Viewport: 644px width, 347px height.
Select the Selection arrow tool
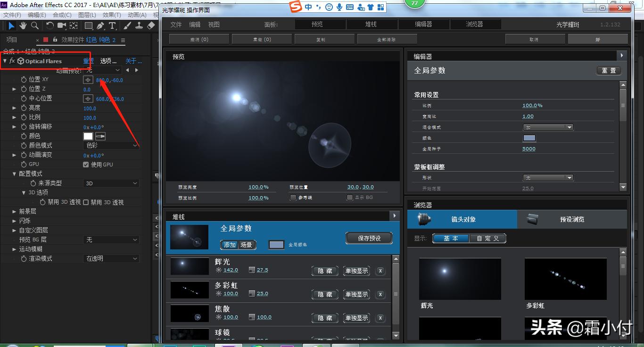pos(12,25)
